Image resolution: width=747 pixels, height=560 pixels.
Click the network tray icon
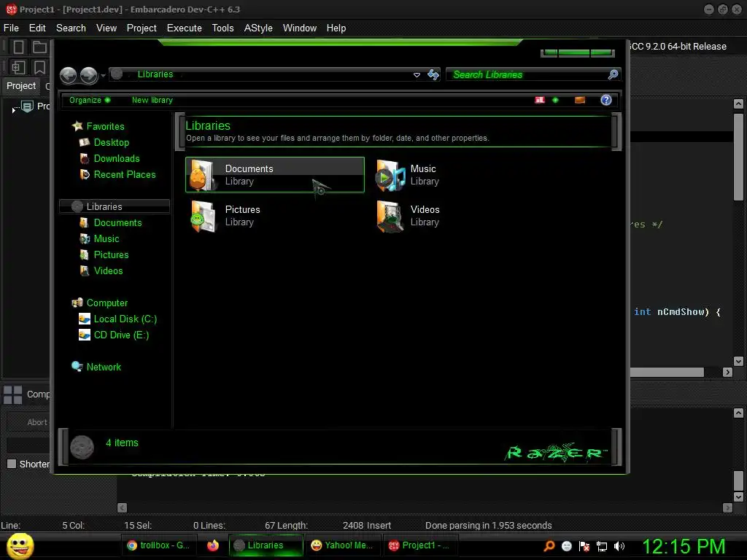pos(602,546)
